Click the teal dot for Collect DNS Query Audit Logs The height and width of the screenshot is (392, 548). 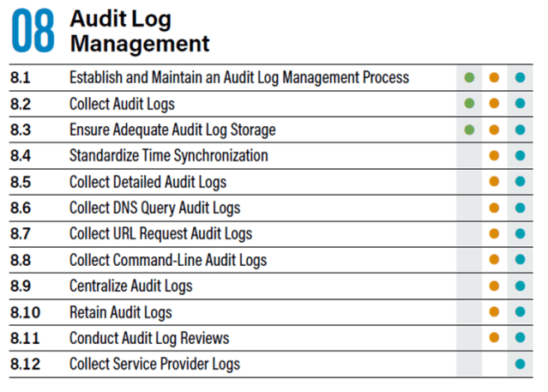pyautogui.click(x=519, y=208)
